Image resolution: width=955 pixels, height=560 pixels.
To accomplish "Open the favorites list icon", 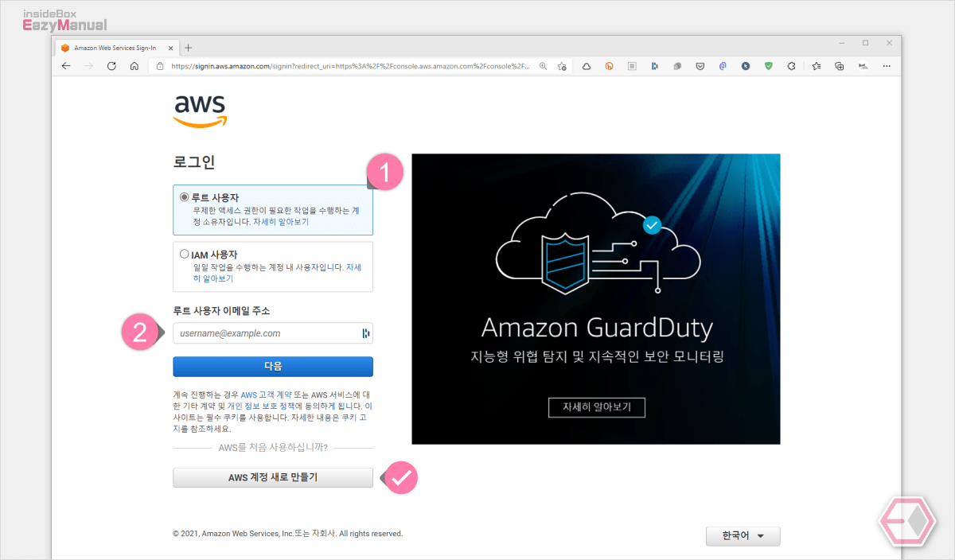I will click(817, 66).
